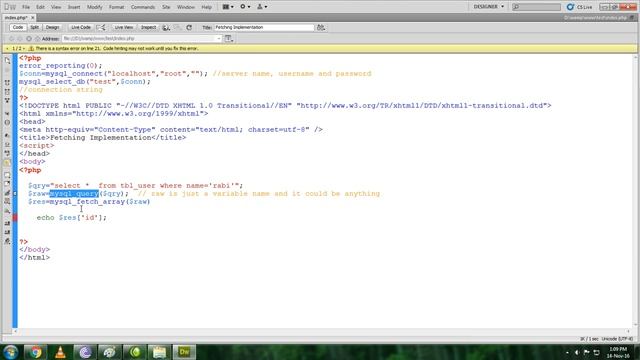The image size is (640, 360).
Task: Go to the previous error in the info bar
Action: (x=7, y=48)
